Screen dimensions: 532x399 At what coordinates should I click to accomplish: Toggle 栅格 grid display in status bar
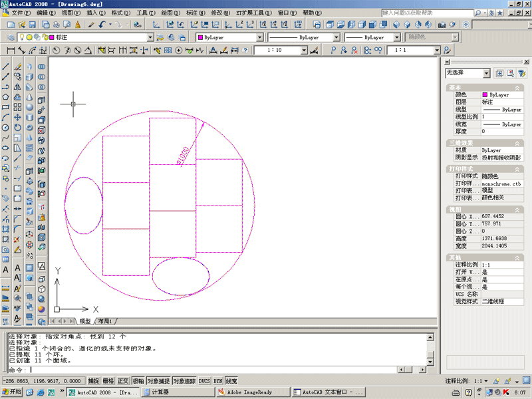[108, 381]
